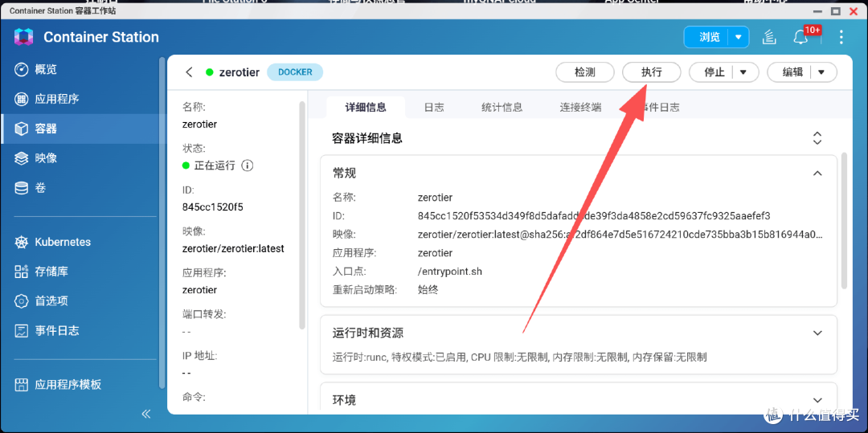
Task: Expand the 运行时和资源 section
Action: 817,333
